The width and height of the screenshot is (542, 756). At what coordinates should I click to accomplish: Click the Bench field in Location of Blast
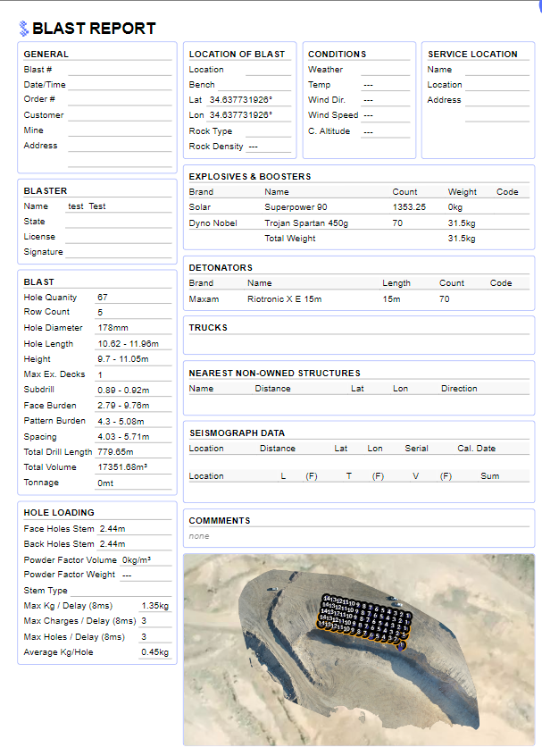[263, 85]
